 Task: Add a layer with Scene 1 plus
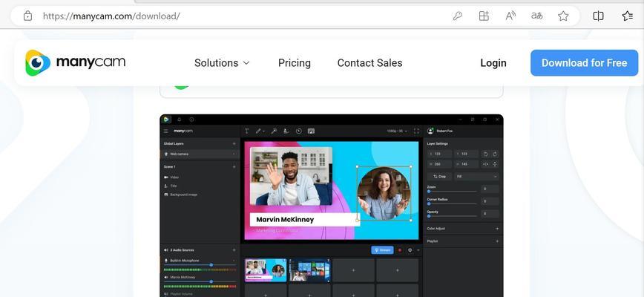(x=234, y=167)
